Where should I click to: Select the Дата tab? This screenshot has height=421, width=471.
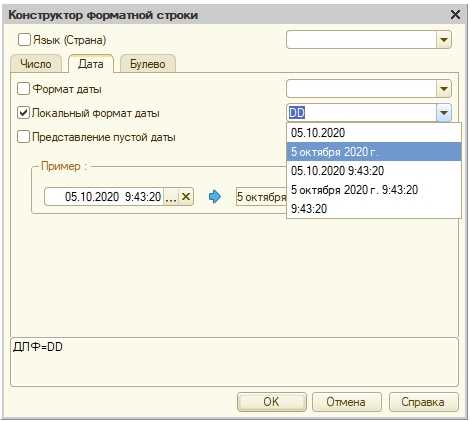tap(91, 64)
